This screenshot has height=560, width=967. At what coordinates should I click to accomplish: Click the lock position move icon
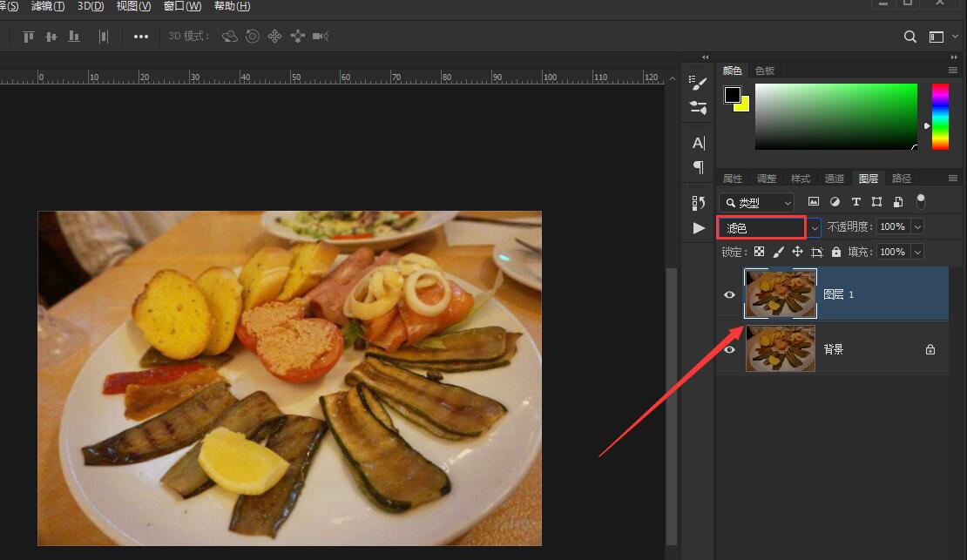point(797,252)
